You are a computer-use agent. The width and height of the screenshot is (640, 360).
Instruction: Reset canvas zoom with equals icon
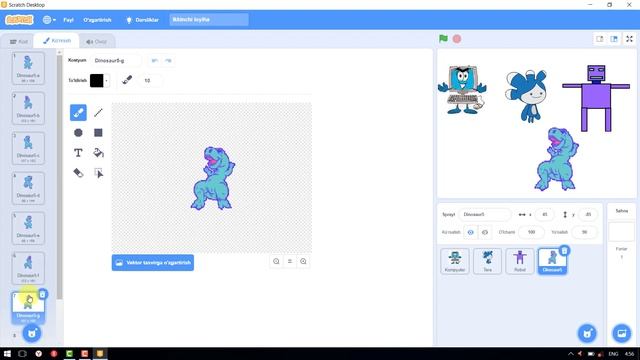pos(290,261)
